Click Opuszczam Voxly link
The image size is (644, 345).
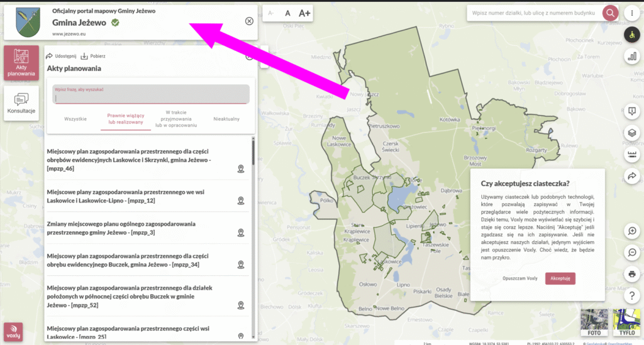(x=519, y=278)
